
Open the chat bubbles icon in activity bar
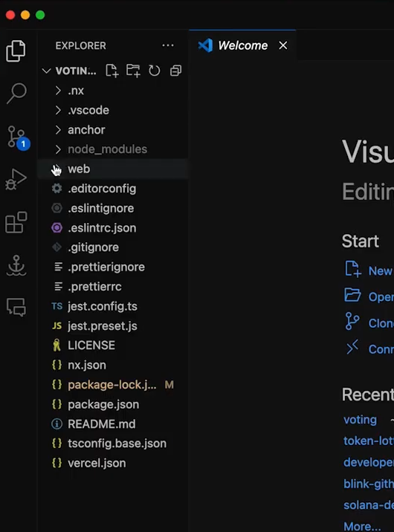tap(16, 307)
